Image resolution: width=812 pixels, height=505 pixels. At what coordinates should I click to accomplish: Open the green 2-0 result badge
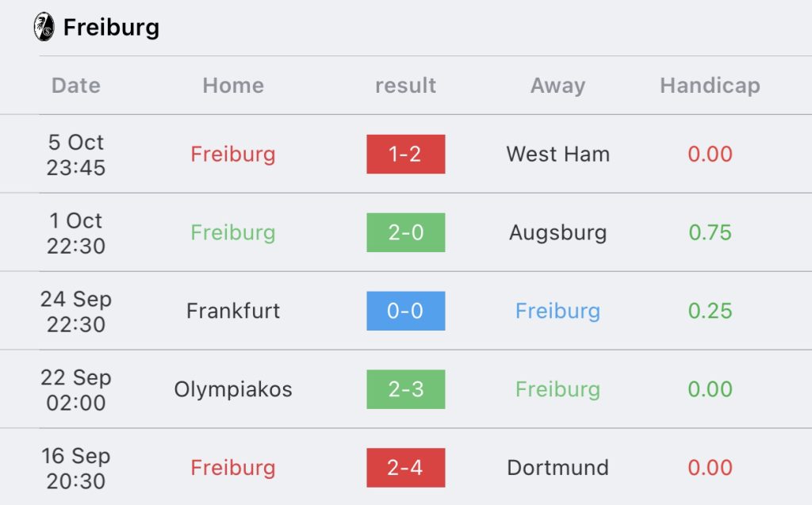click(x=405, y=232)
